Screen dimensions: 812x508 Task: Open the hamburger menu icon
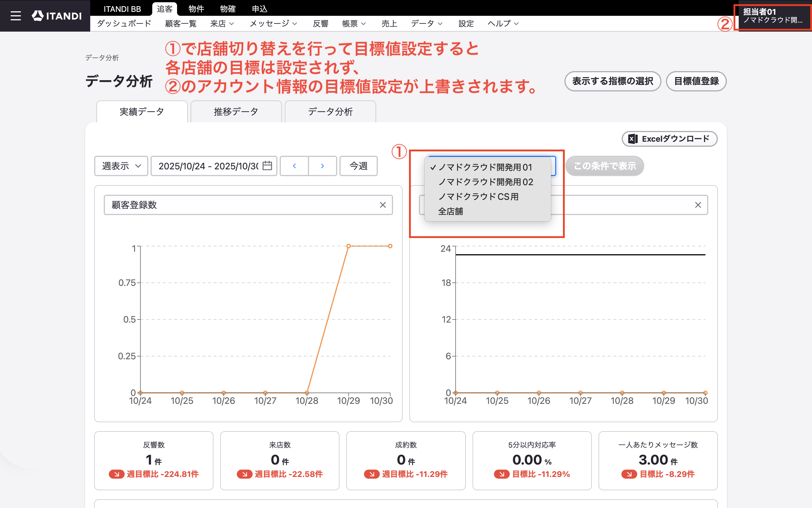[16, 16]
